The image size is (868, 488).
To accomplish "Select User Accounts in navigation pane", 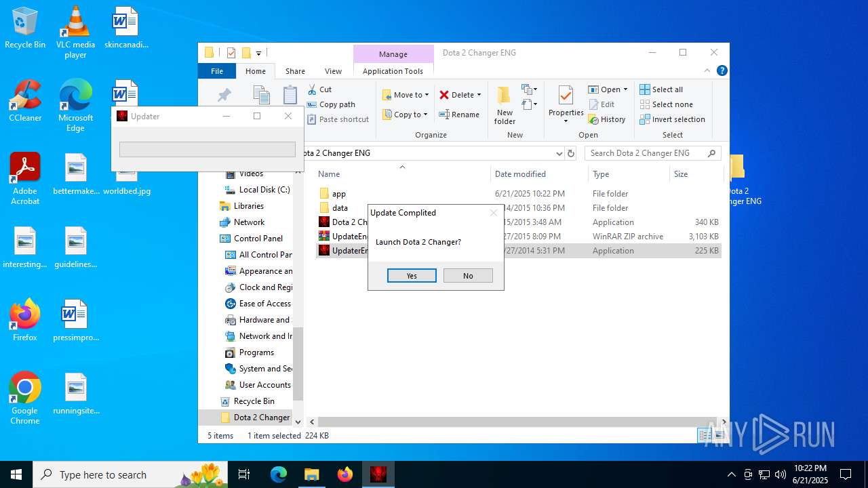I will point(258,385).
